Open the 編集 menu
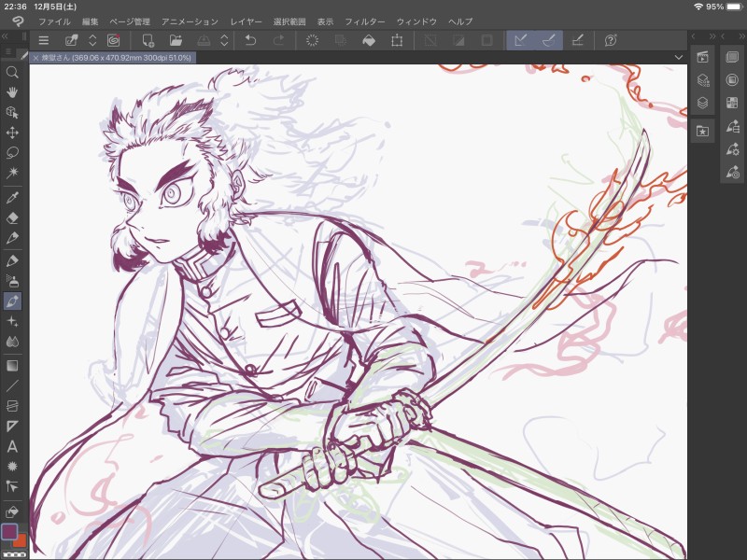Viewport: 747px width, 560px height. pos(90,21)
